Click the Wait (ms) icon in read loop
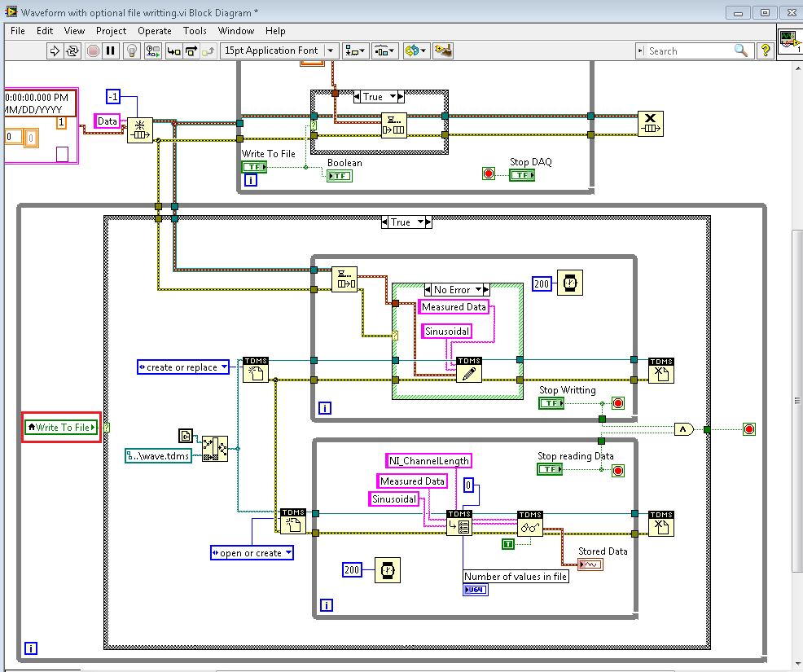The height and width of the screenshot is (672, 803). (388, 570)
